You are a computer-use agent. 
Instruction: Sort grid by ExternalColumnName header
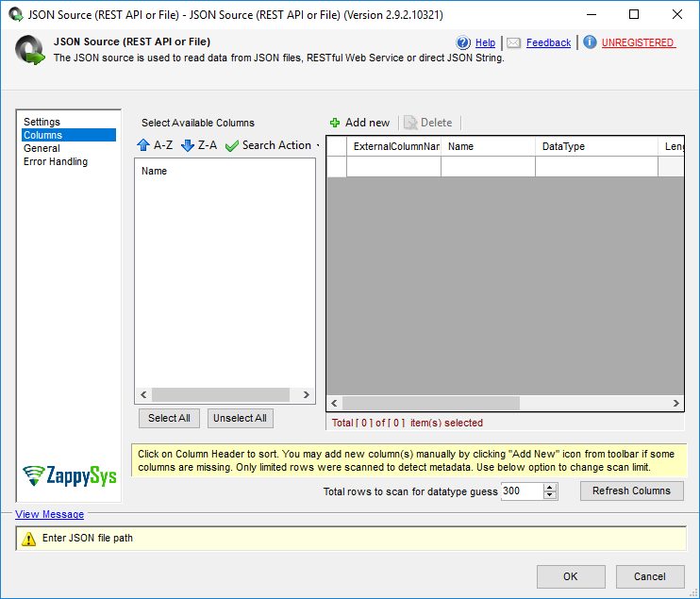(393, 146)
